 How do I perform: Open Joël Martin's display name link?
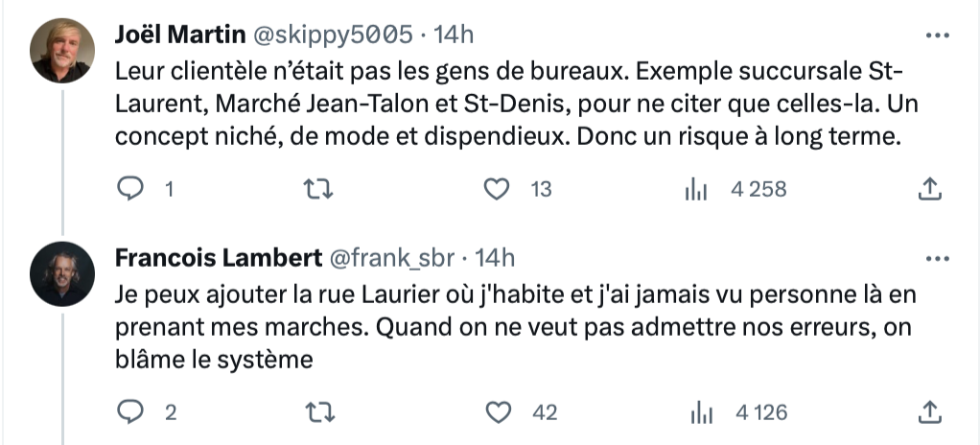180,35
